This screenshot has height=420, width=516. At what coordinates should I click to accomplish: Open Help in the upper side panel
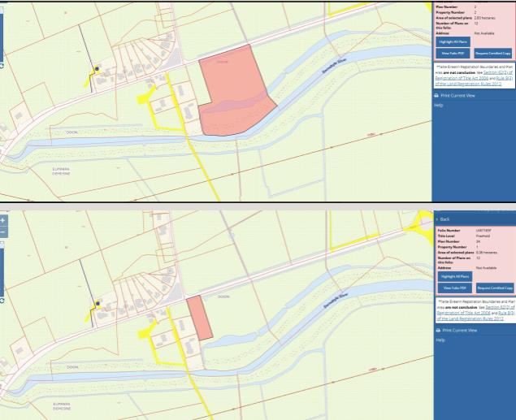[440, 105]
